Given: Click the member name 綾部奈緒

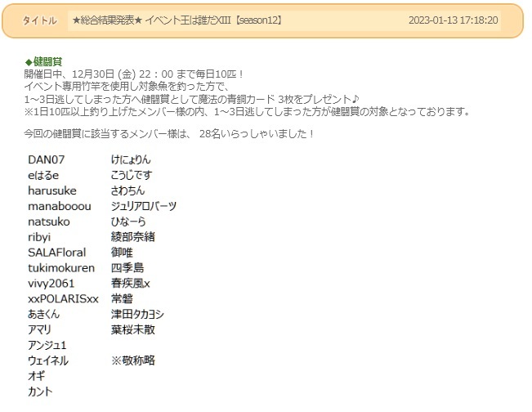Looking at the screenshot, I should tap(133, 237).
